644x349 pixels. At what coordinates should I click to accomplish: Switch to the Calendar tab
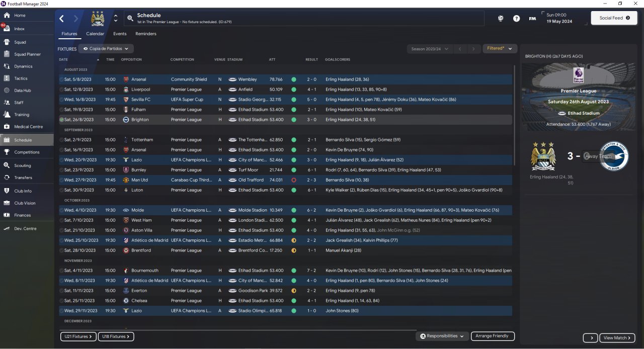[x=95, y=34]
